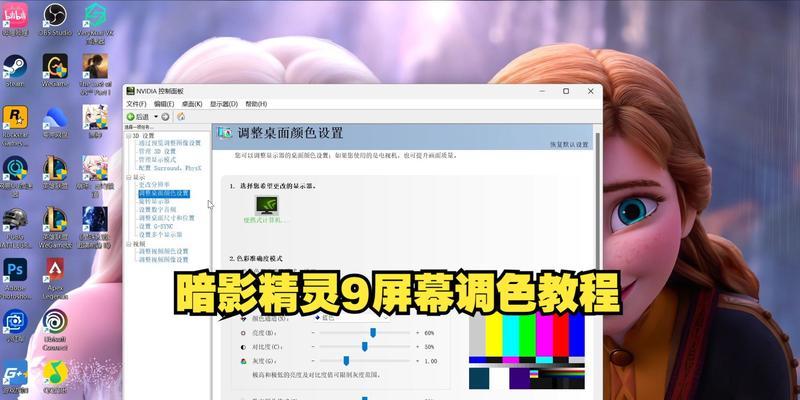Open the Back history dropdown arrow
Image resolution: width=800 pixels, height=400 pixels.
click(x=156, y=117)
